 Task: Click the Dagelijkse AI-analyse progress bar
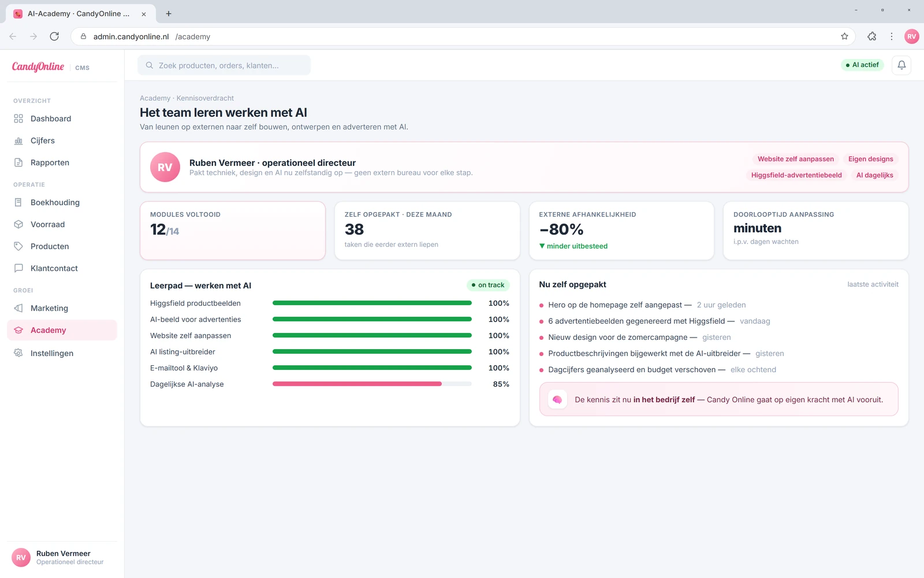[372, 384]
